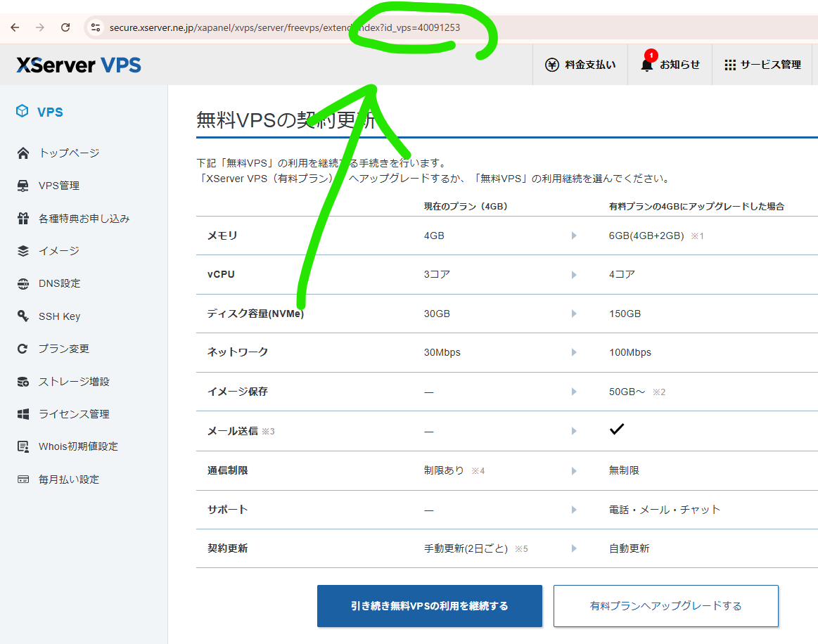Click the arrow in the ネットワーク row
Viewport: 818px width, 644px height.
pos(574,352)
